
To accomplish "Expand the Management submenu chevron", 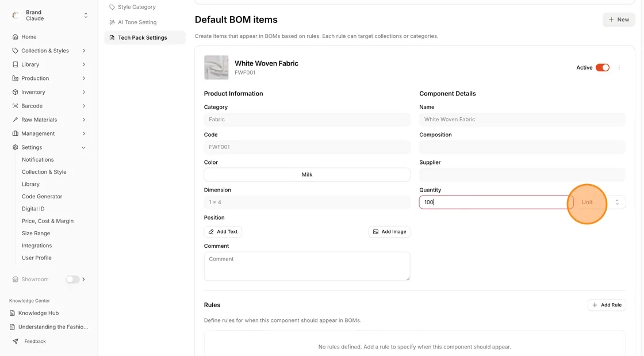I will (84, 133).
